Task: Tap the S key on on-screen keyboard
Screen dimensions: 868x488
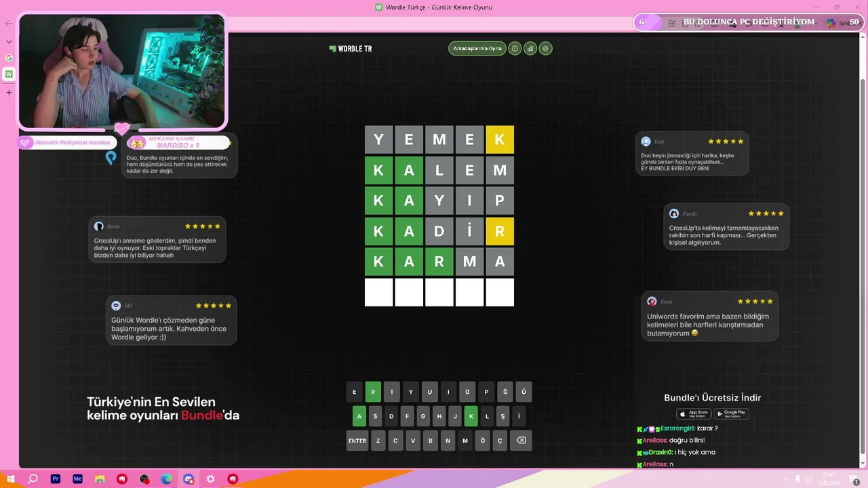Action: (x=375, y=416)
